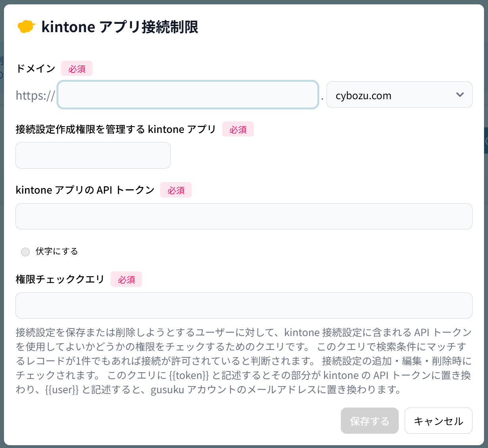Click the kintone cloud logo icon
Image resolution: width=488 pixels, height=448 pixels.
pyautogui.click(x=27, y=27)
